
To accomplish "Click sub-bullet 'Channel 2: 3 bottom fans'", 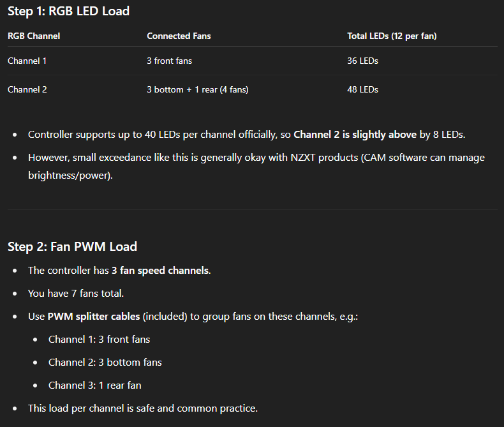I will pyautogui.click(x=105, y=363).
